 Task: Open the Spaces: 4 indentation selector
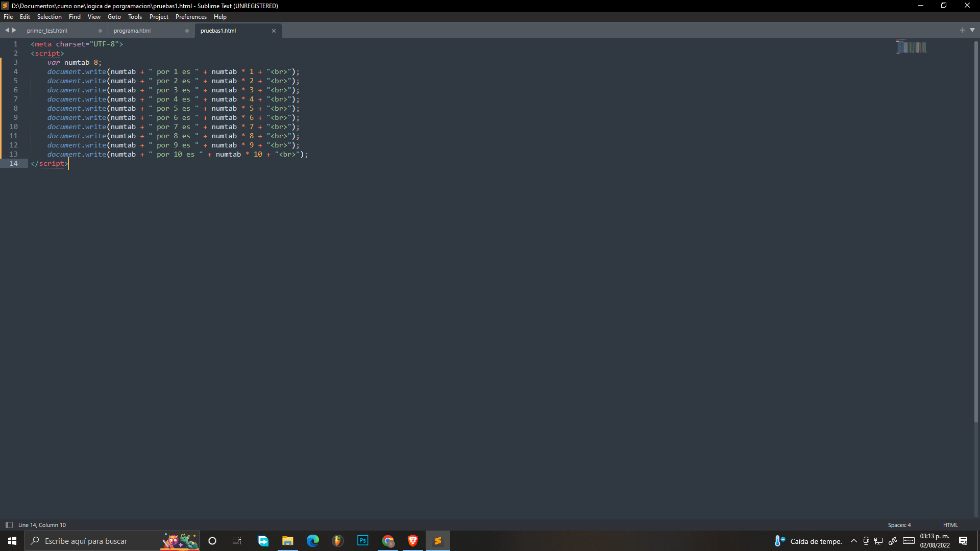coord(899,525)
